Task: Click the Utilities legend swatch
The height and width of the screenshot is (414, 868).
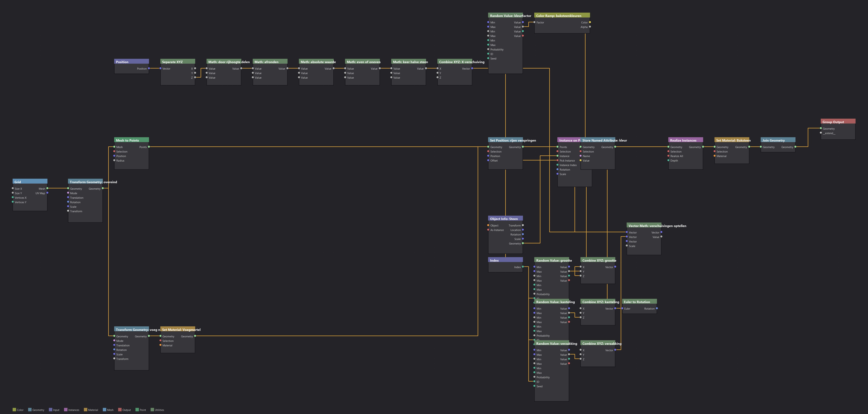Action: [152, 410]
